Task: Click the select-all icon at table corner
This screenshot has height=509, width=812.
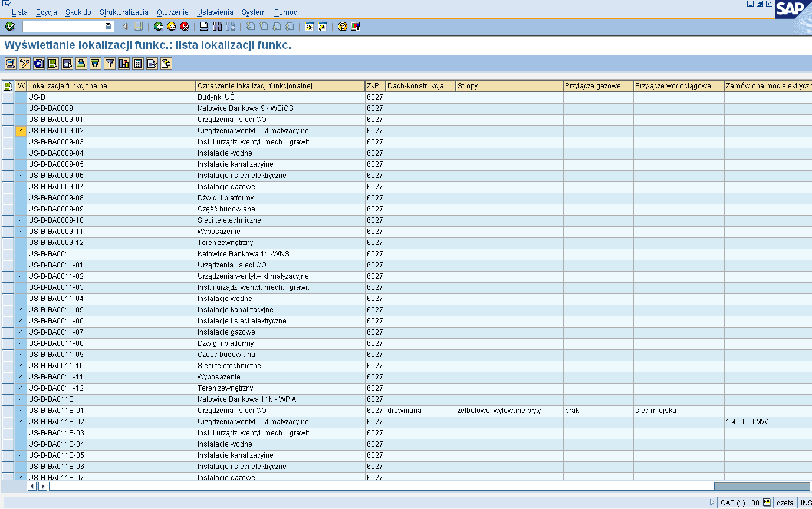Action: [8, 86]
